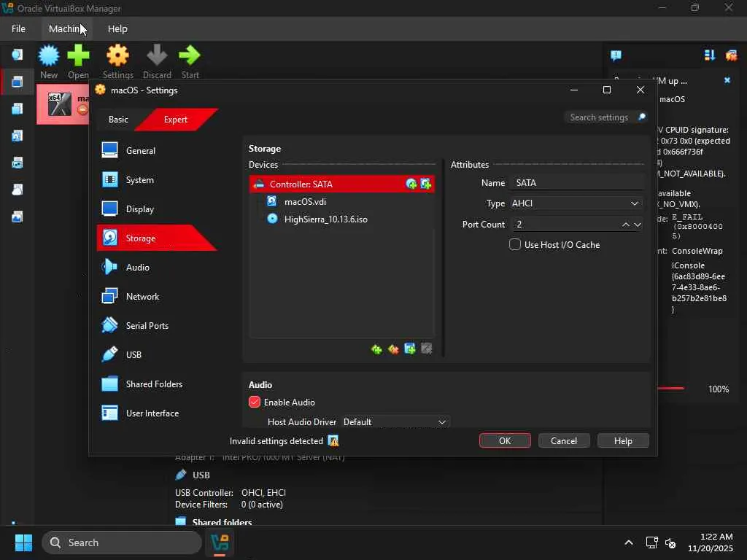Click greyed Remove Attachment icon
This screenshot has height=560, width=747.
pos(426,349)
